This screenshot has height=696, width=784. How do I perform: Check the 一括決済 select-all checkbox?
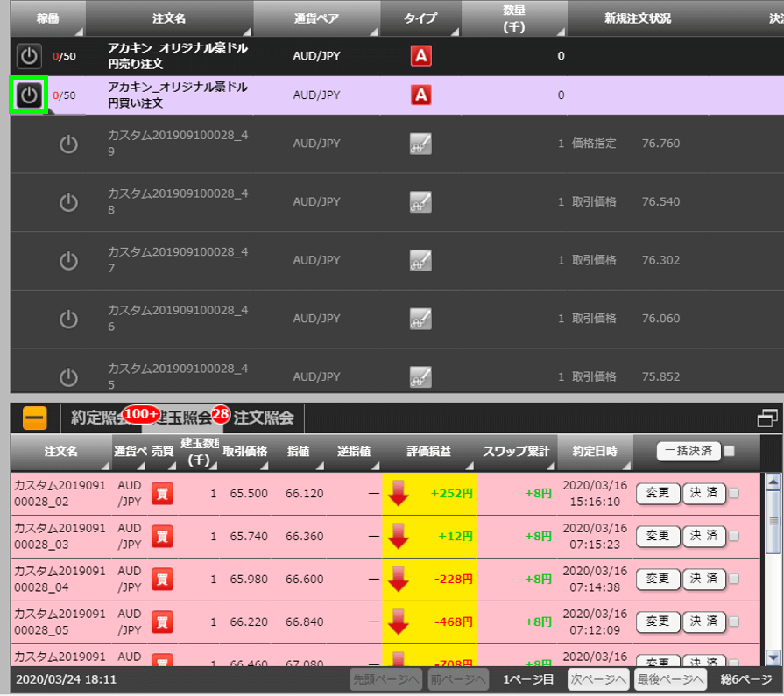click(730, 452)
